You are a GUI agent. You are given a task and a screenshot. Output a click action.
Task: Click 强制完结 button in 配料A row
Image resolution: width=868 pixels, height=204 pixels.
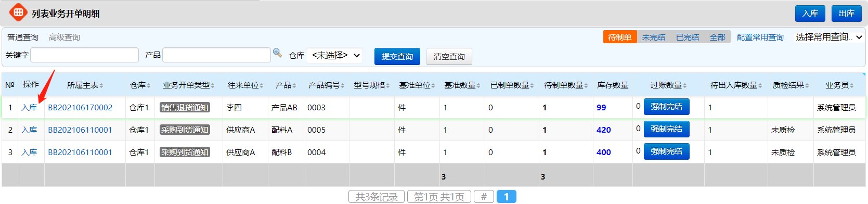tap(666, 129)
